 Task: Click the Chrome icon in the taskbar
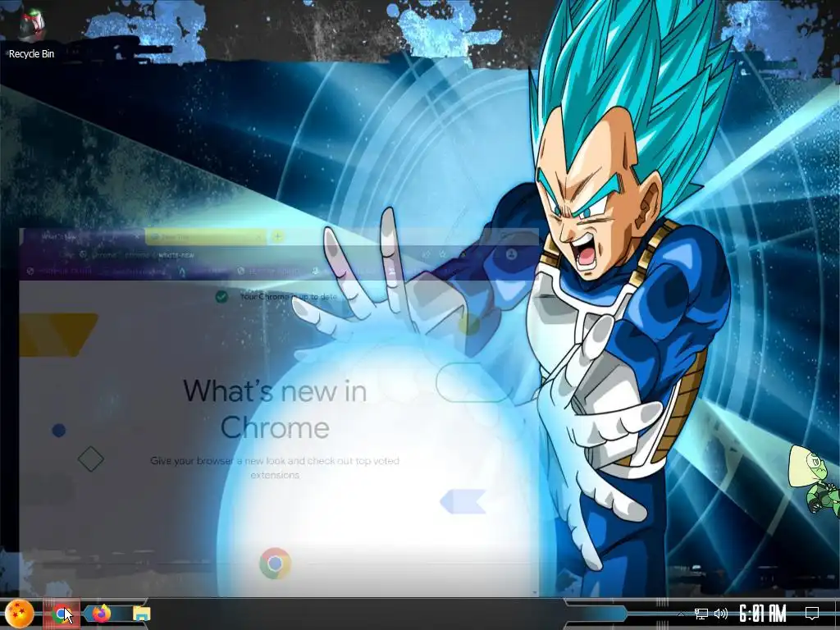[x=62, y=614]
